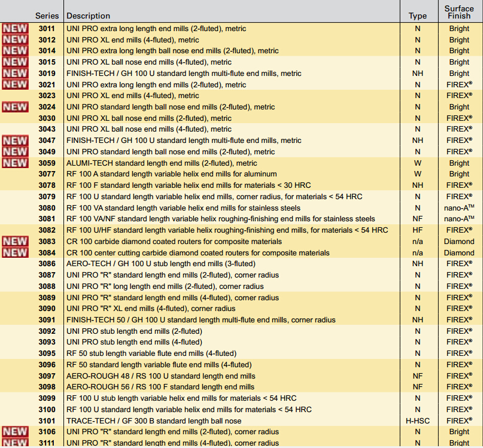Viewport: 483px width, 448px height.
Task: Click the Bright finish for series 3077
Action: [x=459, y=174]
